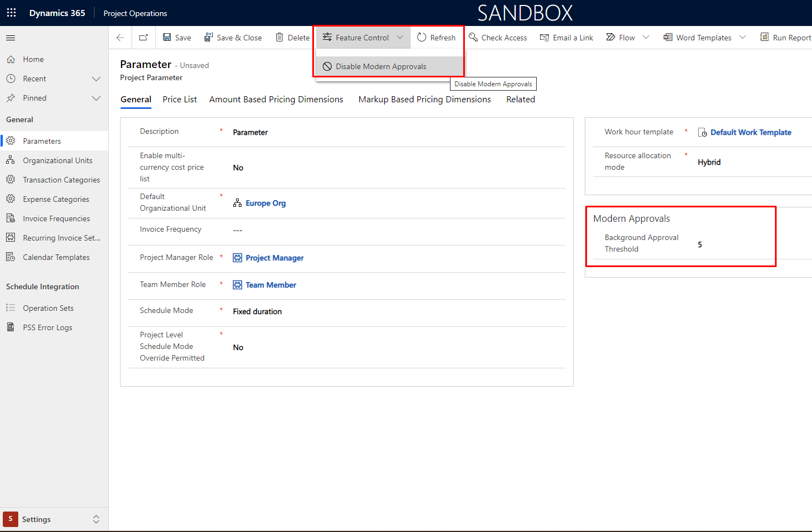Open the Default Work Template link
The width and height of the screenshot is (812, 532).
tap(751, 132)
